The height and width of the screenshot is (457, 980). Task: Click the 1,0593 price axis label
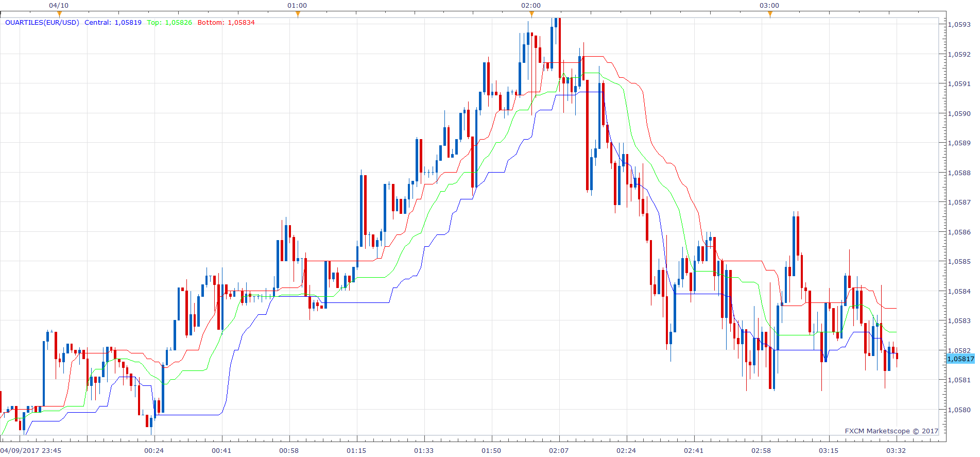tap(959, 24)
